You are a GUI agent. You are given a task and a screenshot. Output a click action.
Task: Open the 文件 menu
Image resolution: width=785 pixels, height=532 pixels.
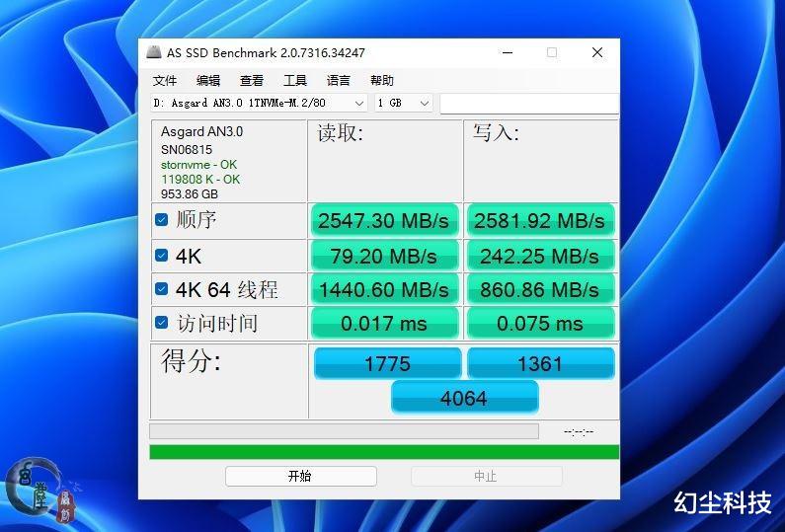[x=165, y=81]
